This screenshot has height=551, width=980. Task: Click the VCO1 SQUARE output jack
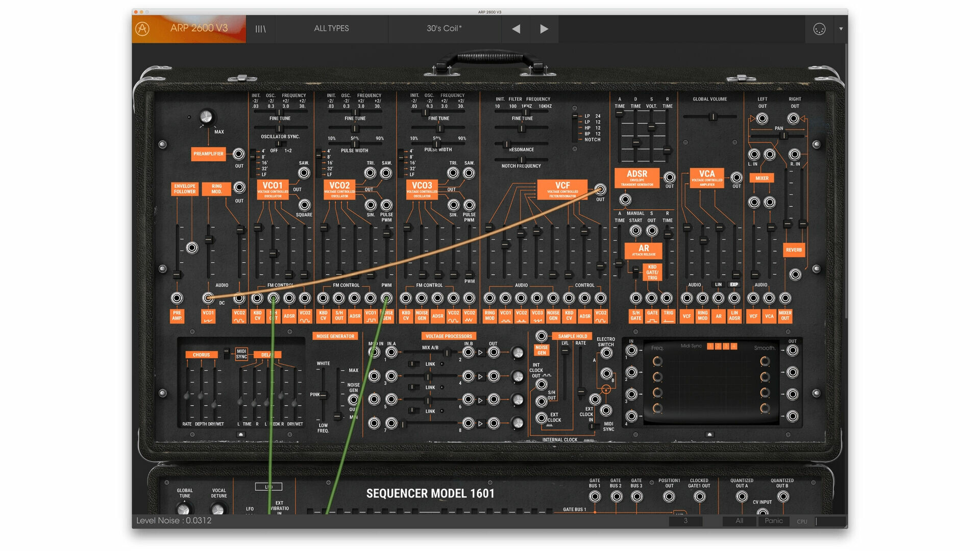pyautogui.click(x=304, y=205)
